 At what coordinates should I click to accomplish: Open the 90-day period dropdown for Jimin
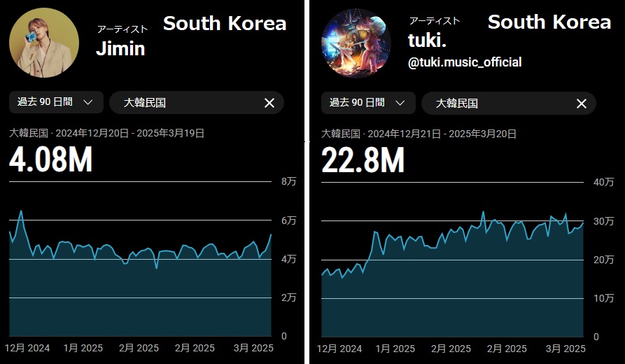tap(56, 102)
